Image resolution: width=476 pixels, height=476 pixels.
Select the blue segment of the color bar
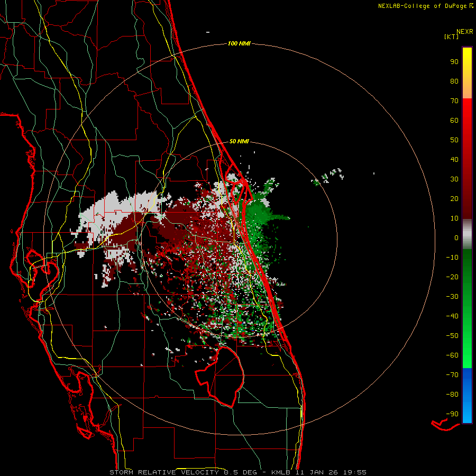pyautogui.click(x=467, y=396)
